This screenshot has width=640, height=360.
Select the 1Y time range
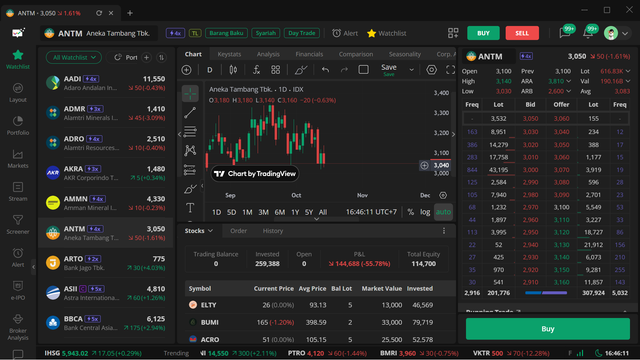295,212
